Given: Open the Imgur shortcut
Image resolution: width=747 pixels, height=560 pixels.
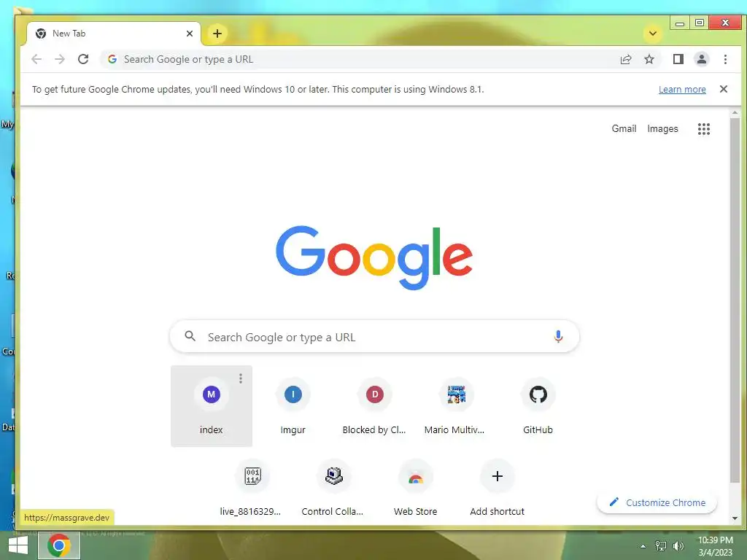Looking at the screenshot, I should coord(293,405).
